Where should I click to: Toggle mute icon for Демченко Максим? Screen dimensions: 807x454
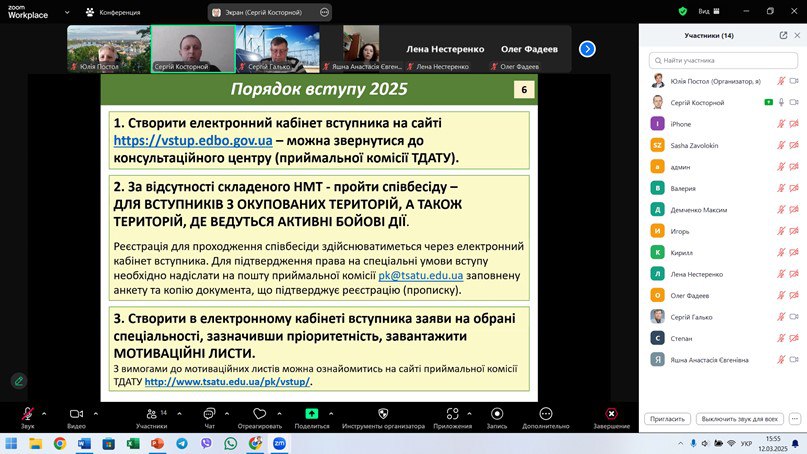point(781,209)
